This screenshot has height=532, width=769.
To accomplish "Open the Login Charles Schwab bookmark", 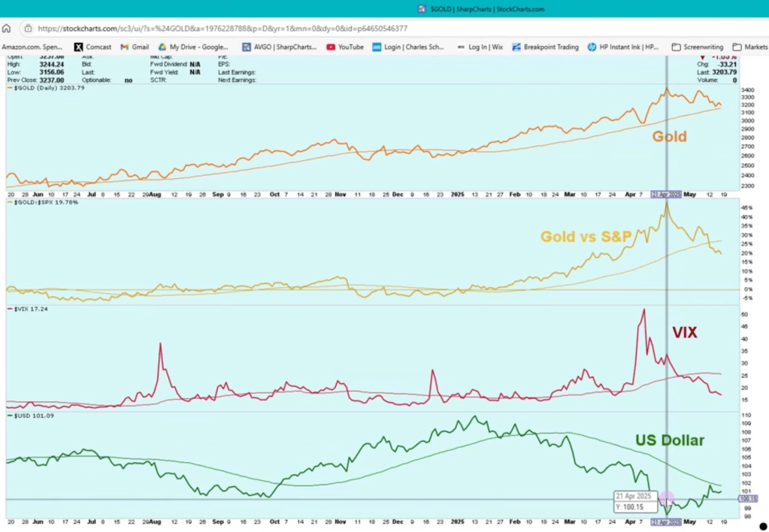I will [407, 47].
